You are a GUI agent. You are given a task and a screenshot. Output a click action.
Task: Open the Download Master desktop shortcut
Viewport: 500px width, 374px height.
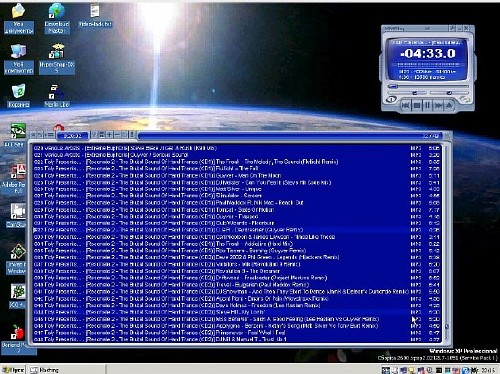tap(57, 18)
